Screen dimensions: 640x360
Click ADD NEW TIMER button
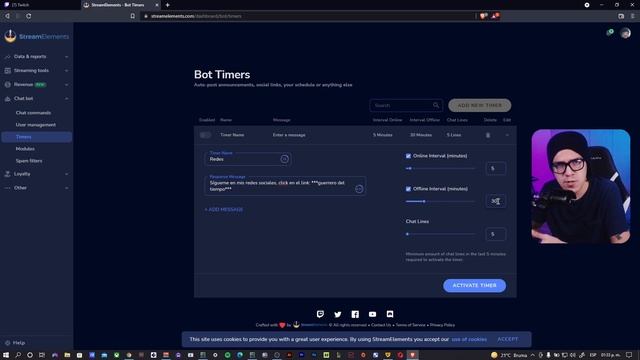pyautogui.click(x=480, y=105)
